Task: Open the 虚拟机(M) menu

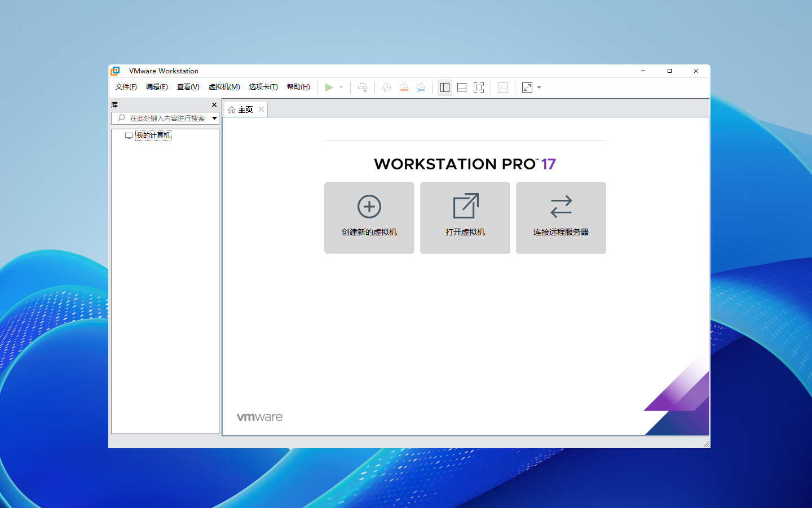Action: click(x=224, y=87)
